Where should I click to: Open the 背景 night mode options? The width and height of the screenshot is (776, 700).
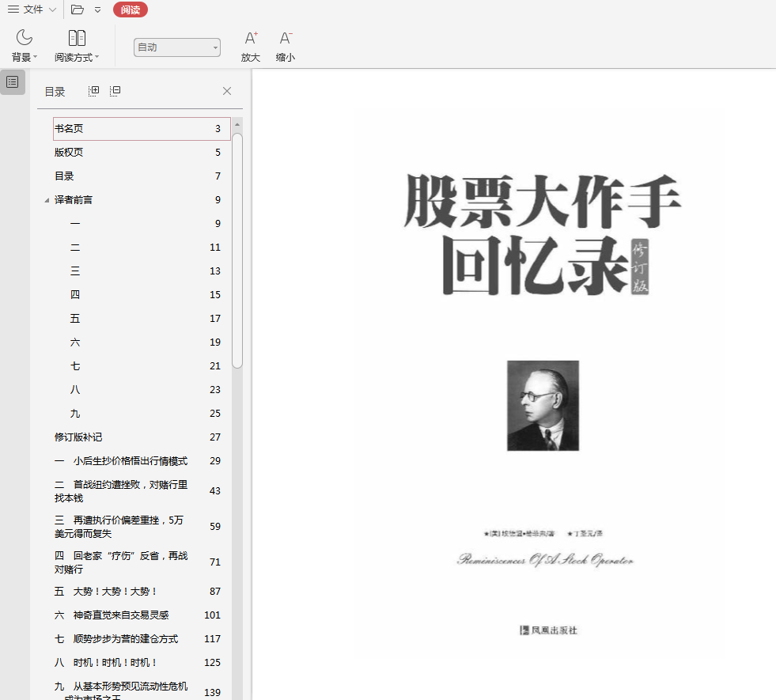point(25,46)
